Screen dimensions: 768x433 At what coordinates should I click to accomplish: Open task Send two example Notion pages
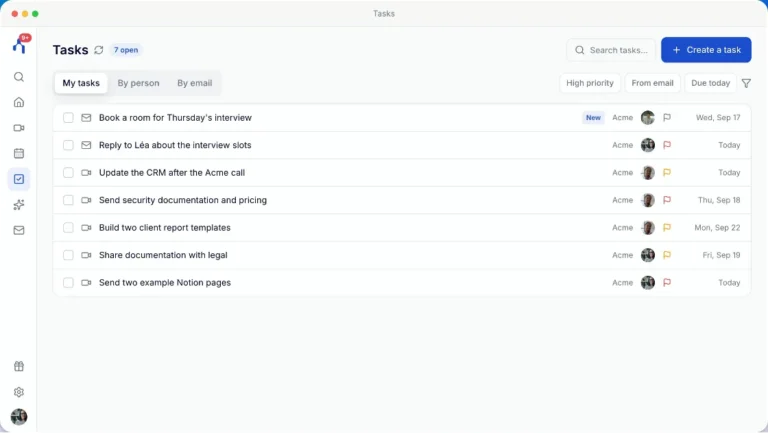tap(165, 283)
